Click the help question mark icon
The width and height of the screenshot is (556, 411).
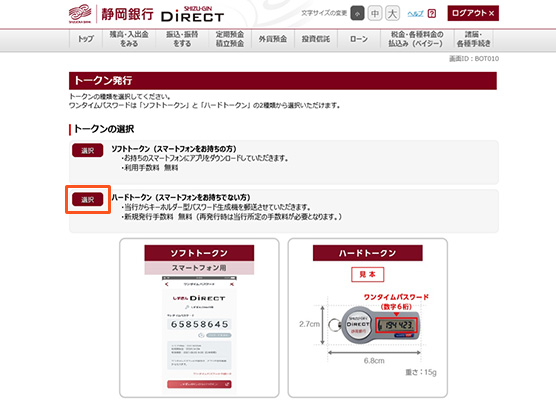point(432,13)
